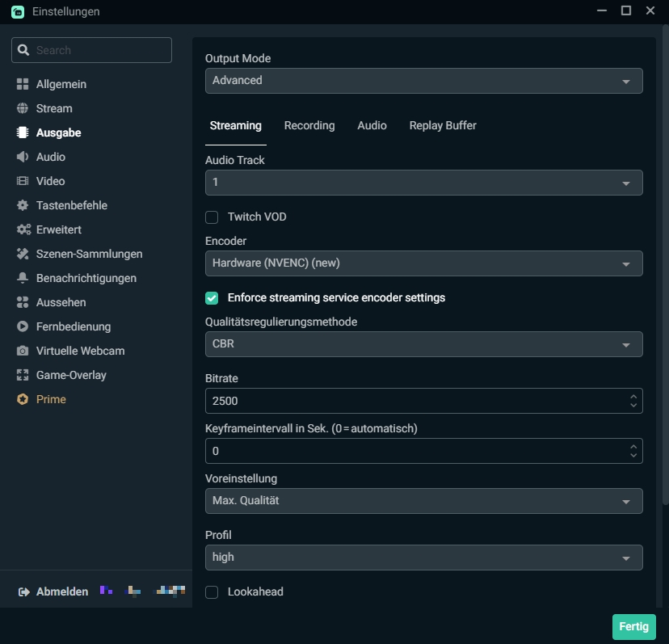Open the Replay Buffer tab
Viewport: 669px width, 644px height.
[x=443, y=125]
